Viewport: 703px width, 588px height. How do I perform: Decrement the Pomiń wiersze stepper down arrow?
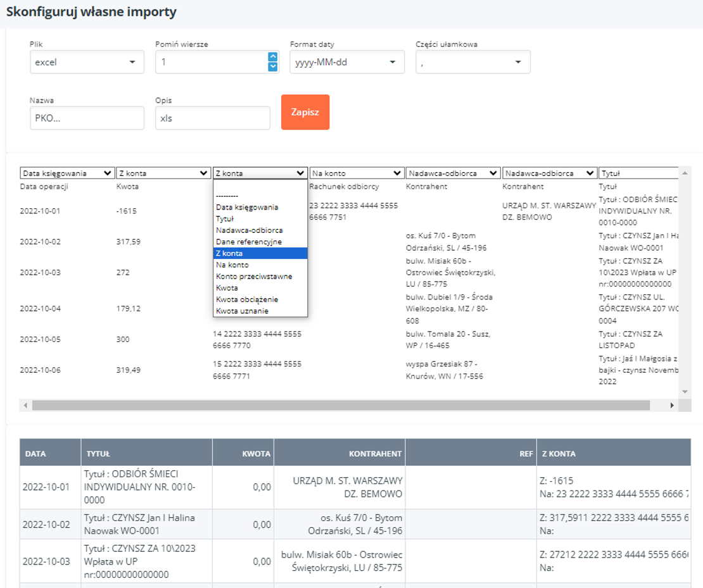273,66
